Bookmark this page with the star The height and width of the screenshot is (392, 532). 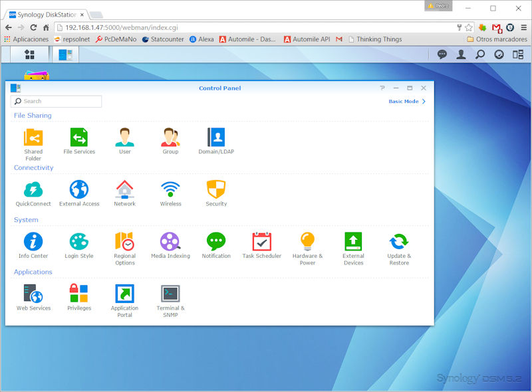pos(469,27)
